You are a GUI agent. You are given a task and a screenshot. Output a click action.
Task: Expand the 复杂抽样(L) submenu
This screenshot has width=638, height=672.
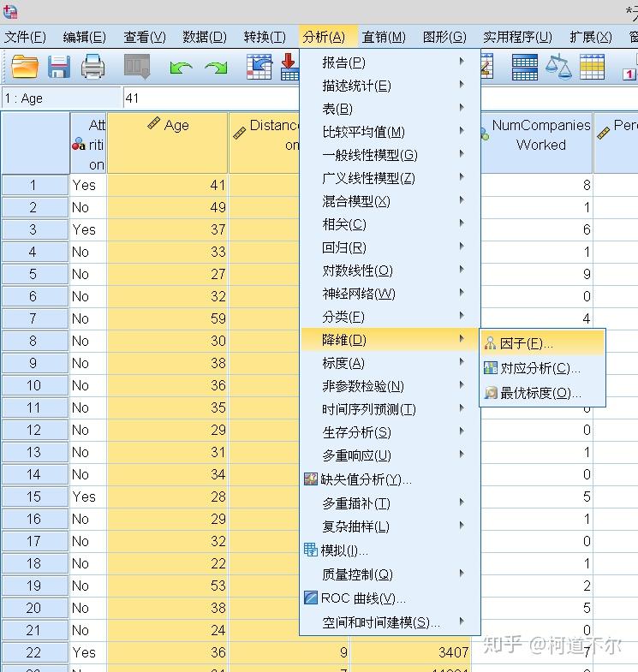pyautogui.click(x=390, y=526)
